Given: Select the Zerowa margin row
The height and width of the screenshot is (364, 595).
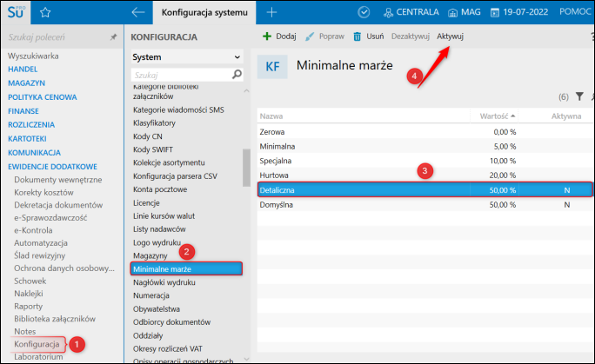Looking at the screenshot, I should pyautogui.click(x=425, y=132).
